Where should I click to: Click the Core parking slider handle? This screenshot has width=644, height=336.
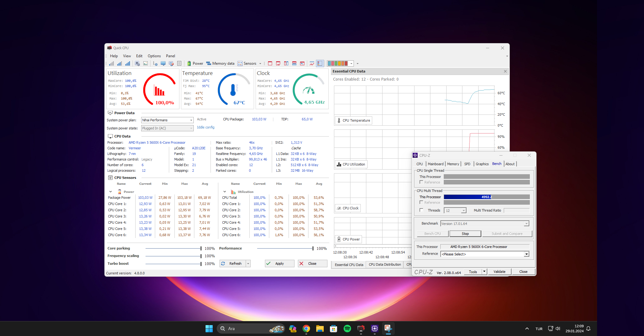tap(201, 248)
